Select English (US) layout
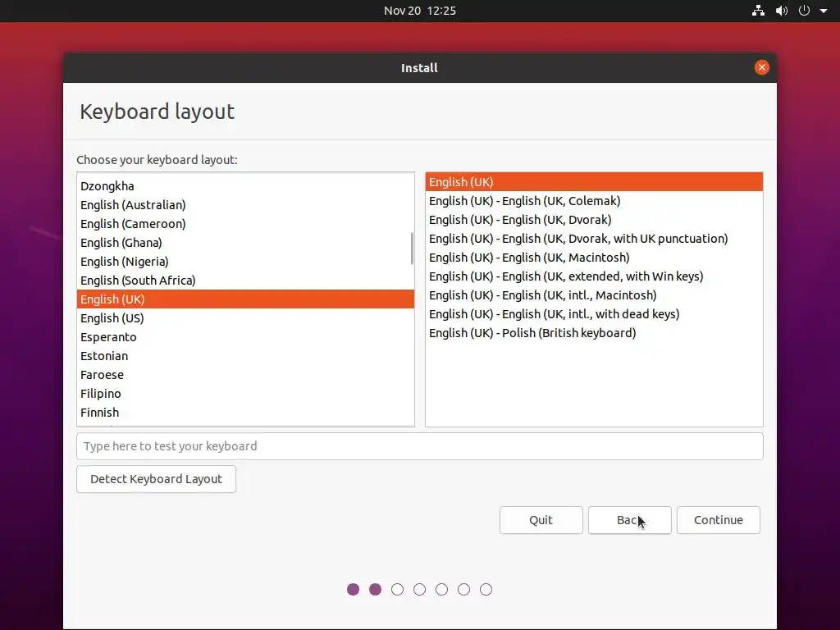 pyautogui.click(x=245, y=318)
